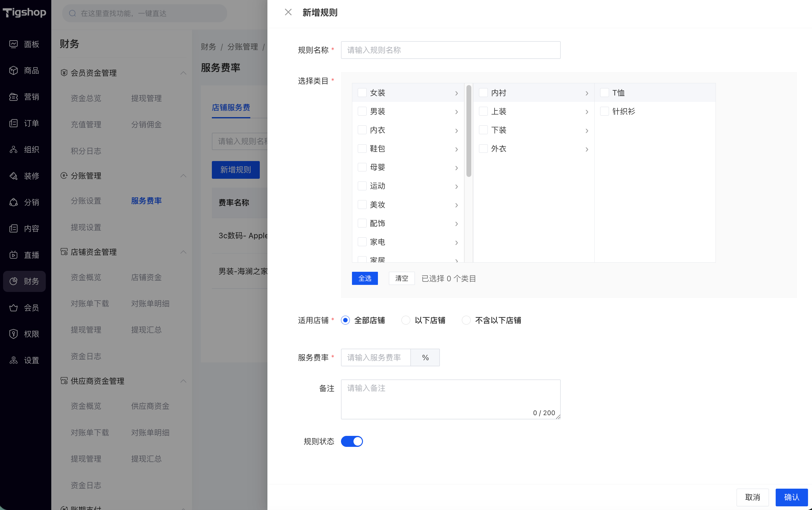This screenshot has width=812, height=510.
Task: Focus the 服务费率 percentage input
Action: coord(376,357)
